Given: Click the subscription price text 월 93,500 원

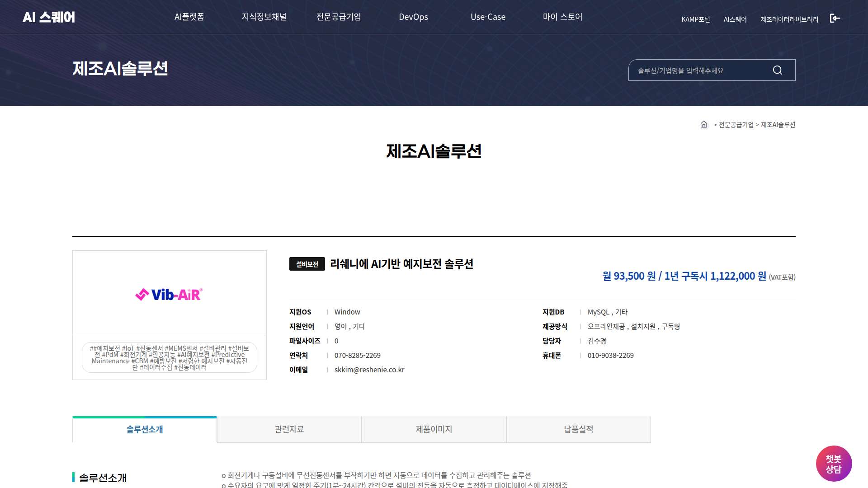Looking at the screenshot, I should [629, 276].
